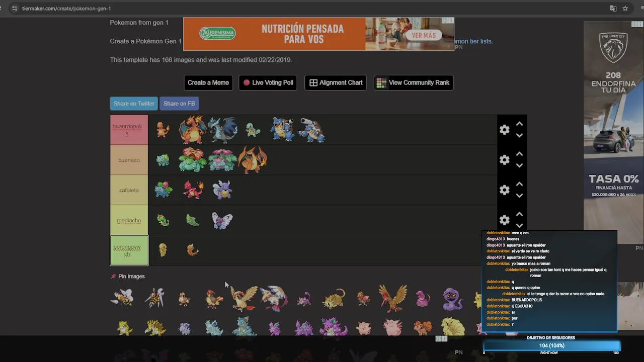Open the Alignment Chart
Screen dimensions: 644x362
[336, 82]
